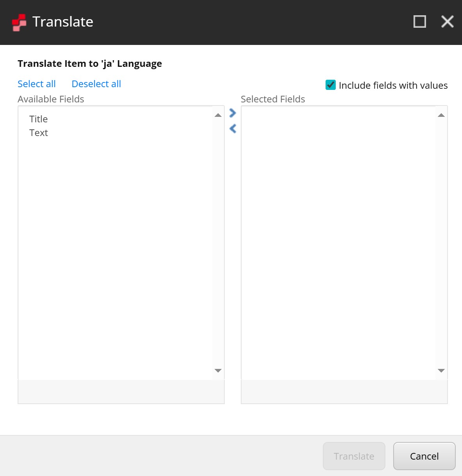
Task: Toggle the 'Include fields with values' option
Action: click(x=330, y=85)
